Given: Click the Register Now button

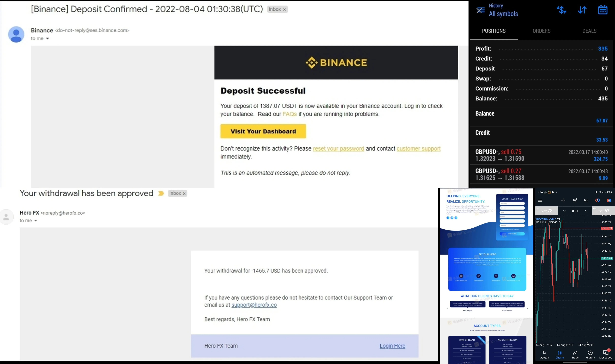Looking at the screenshot, I should [512, 234].
